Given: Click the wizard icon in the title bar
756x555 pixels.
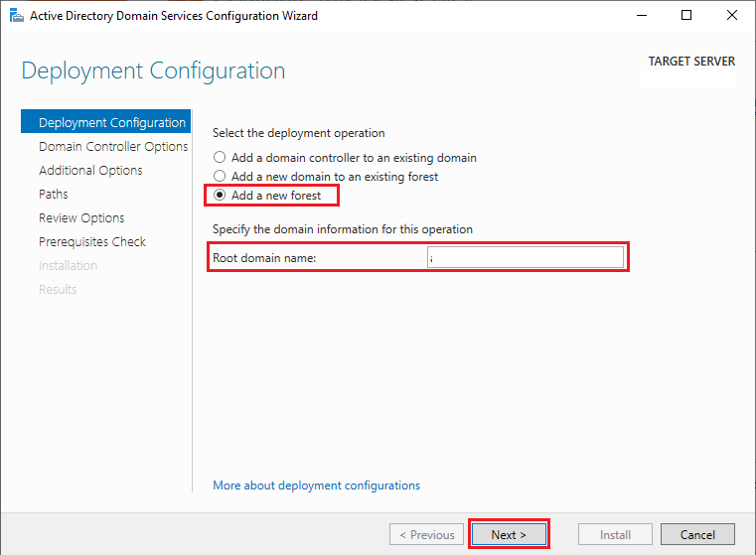Looking at the screenshot, I should 17,16.
